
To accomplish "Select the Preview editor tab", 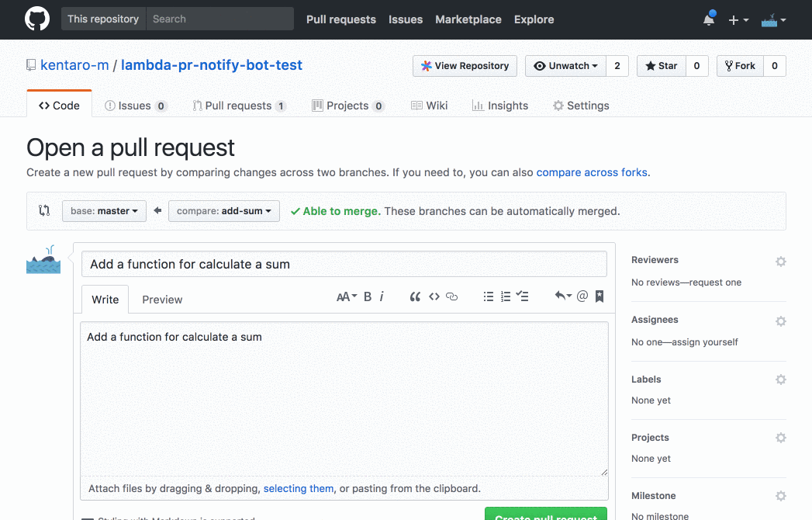I will (162, 300).
